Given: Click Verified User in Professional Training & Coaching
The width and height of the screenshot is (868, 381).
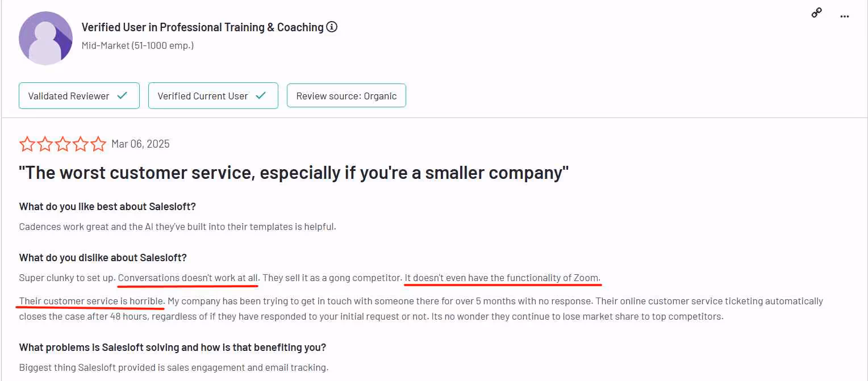Looking at the screenshot, I should click(x=202, y=27).
